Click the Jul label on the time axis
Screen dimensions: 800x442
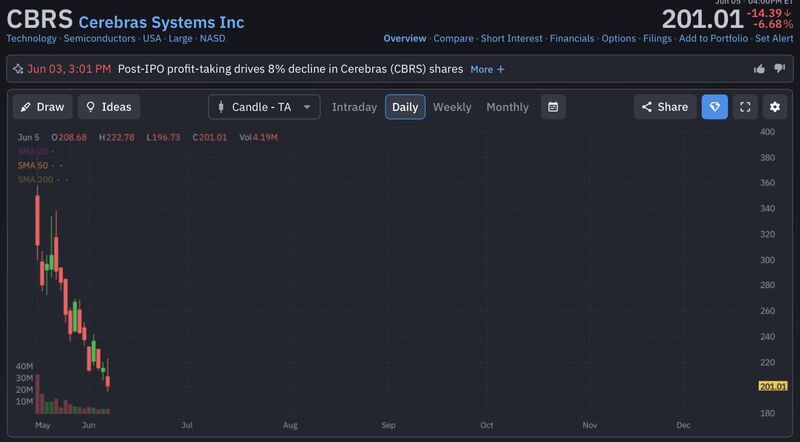pos(187,425)
